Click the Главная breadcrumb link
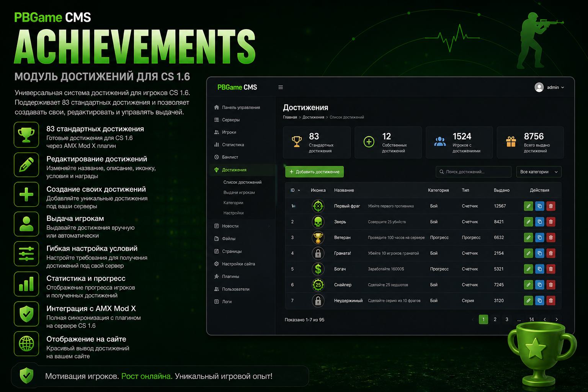Image resolution: width=588 pixels, height=392 pixels. click(x=290, y=117)
